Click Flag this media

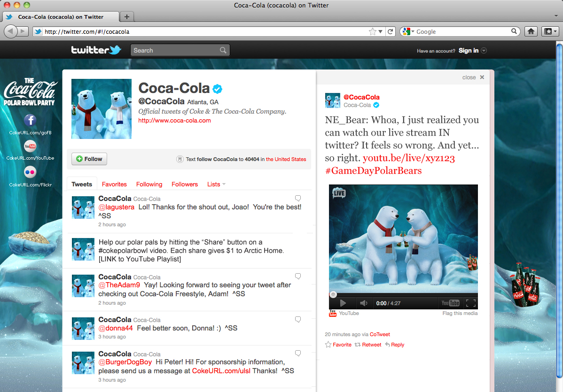click(460, 313)
